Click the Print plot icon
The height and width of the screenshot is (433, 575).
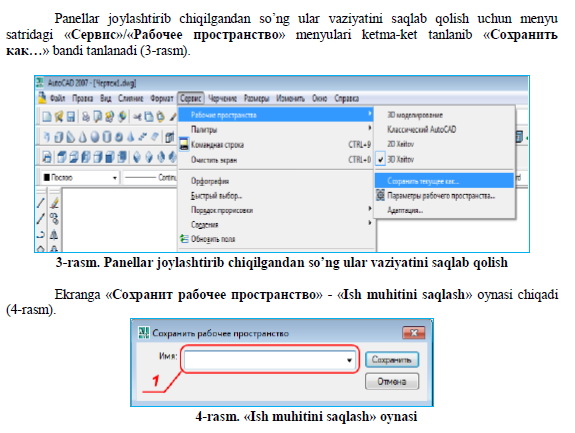coord(86,117)
